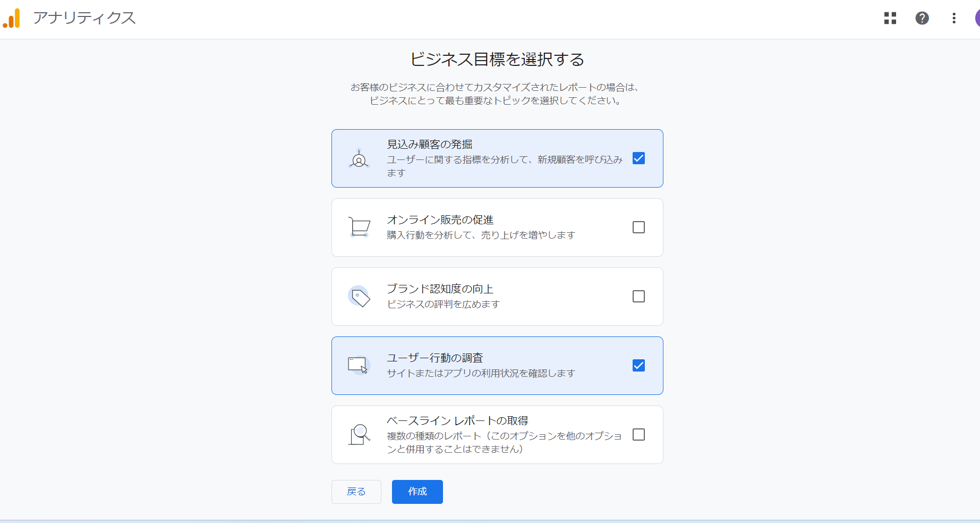Click the screen cursor icon for ユーザー行動の調査
The height and width of the screenshot is (523, 980).
(359, 366)
